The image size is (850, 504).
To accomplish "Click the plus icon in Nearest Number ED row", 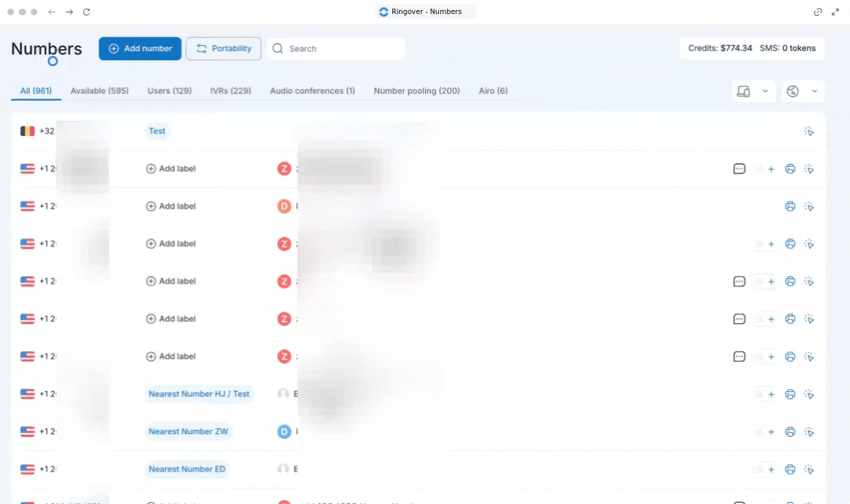I will click(771, 469).
